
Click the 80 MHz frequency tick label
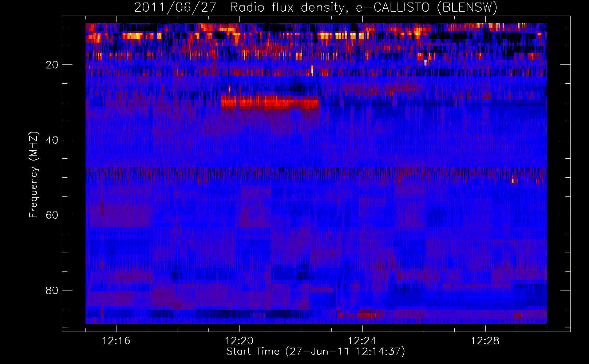tap(52, 290)
